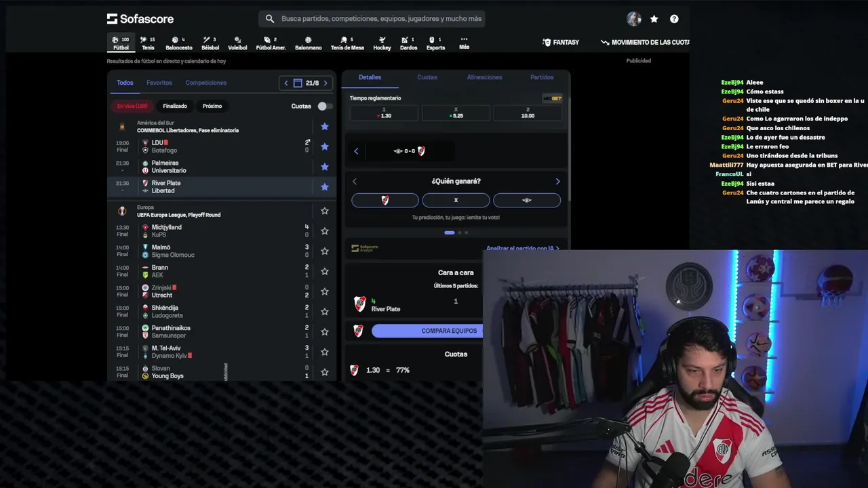Vote Libertad in ¿Quién ganará? poll

(527, 200)
